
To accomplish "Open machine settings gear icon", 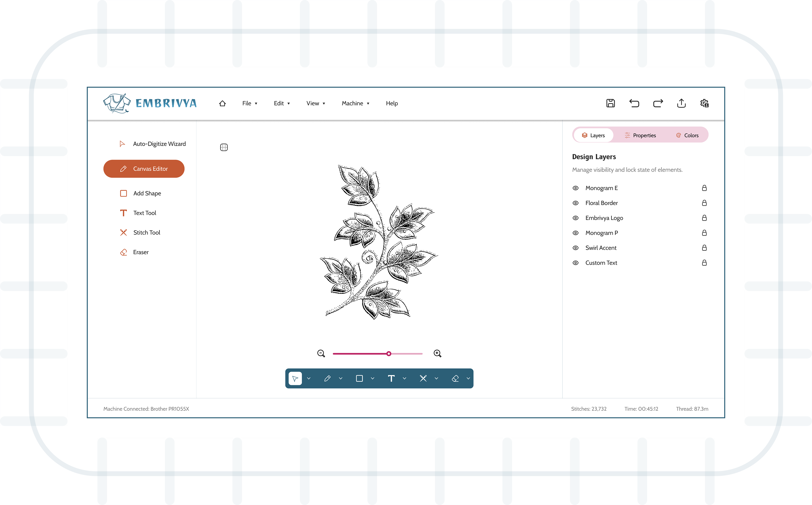I will [704, 103].
